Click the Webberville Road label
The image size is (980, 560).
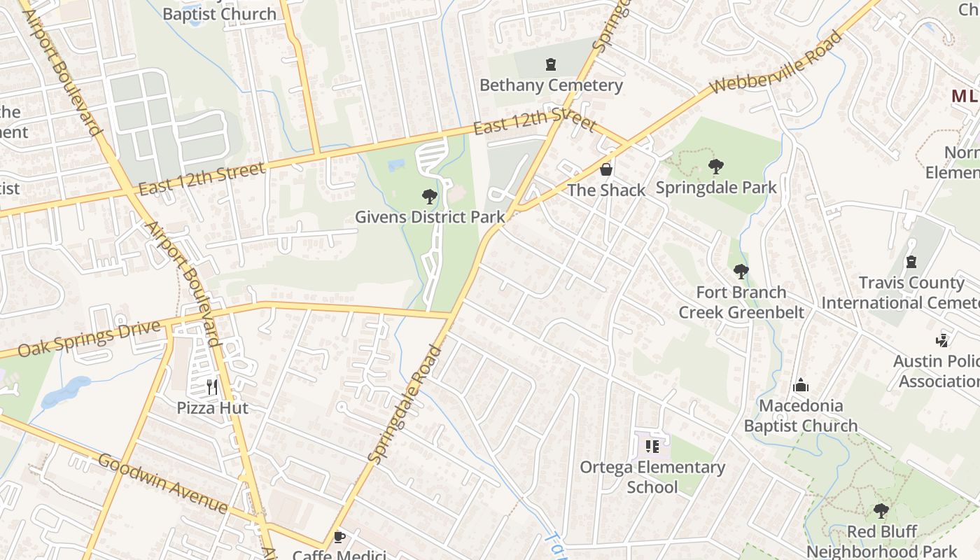(x=775, y=62)
